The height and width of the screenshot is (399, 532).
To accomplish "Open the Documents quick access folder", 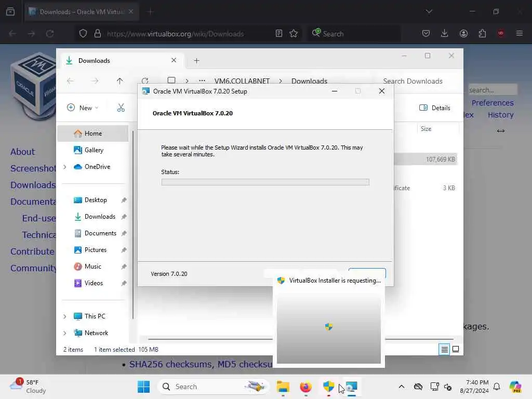I will pos(100,233).
